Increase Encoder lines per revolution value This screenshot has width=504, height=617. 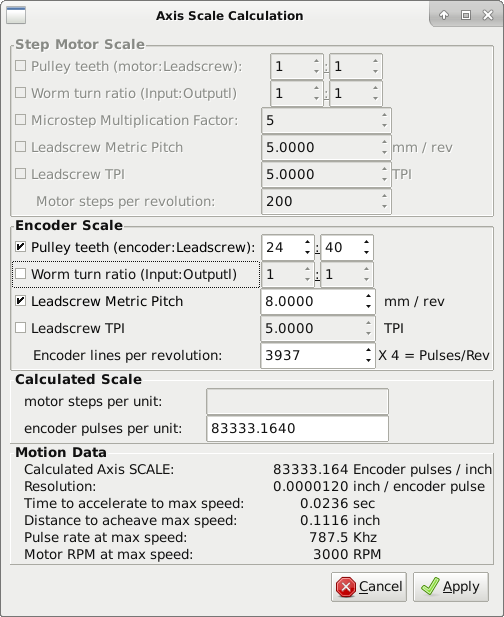coord(368,350)
